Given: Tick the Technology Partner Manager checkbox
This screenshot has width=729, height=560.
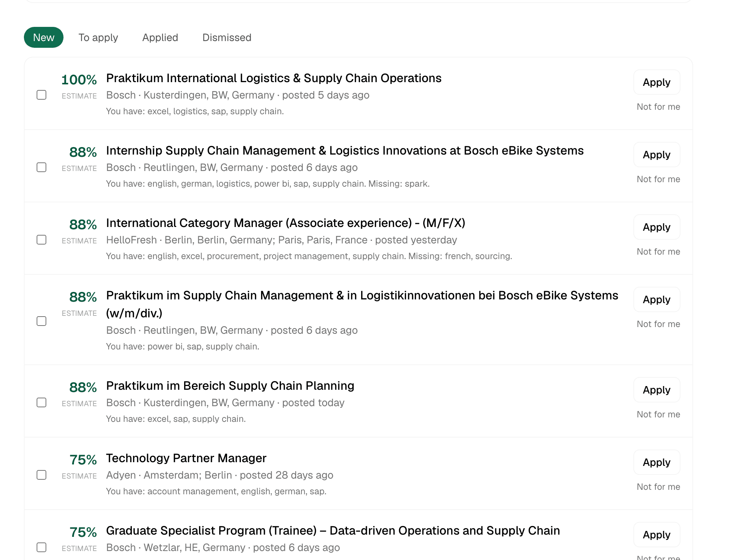Looking at the screenshot, I should [41, 475].
